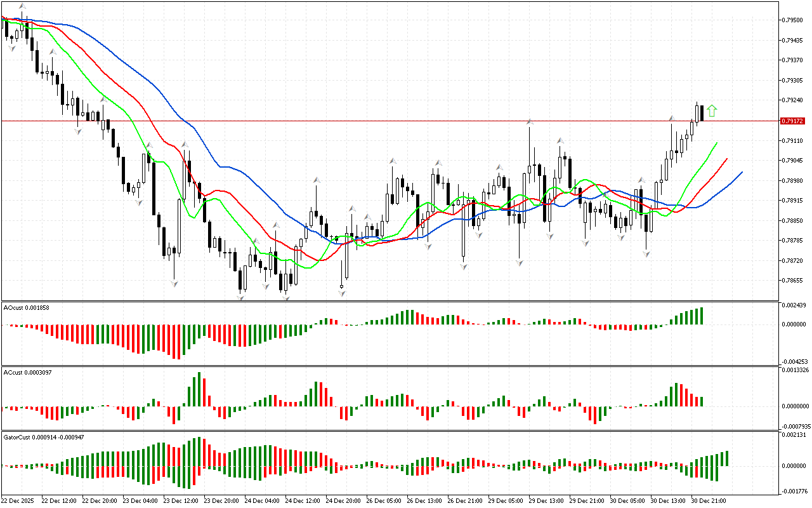Click the ACcust indicator label
The image size is (812, 508).
coord(27,373)
